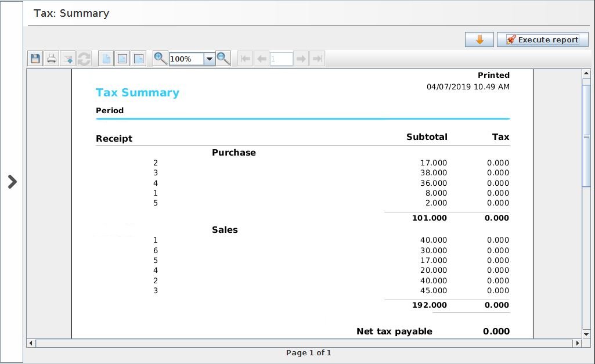Go to the previous page

click(261, 58)
